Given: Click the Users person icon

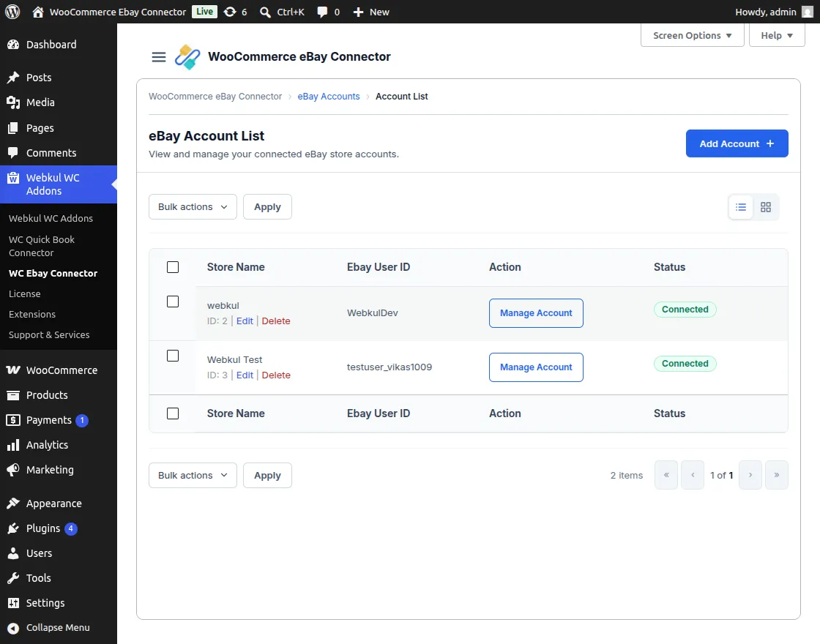Looking at the screenshot, I should click(x=13, y=553).
